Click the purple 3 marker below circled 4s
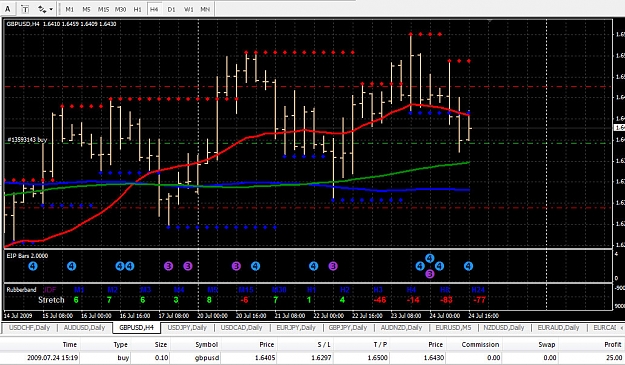Viewport: 625px width, 365px height. (x=429, y=274)
